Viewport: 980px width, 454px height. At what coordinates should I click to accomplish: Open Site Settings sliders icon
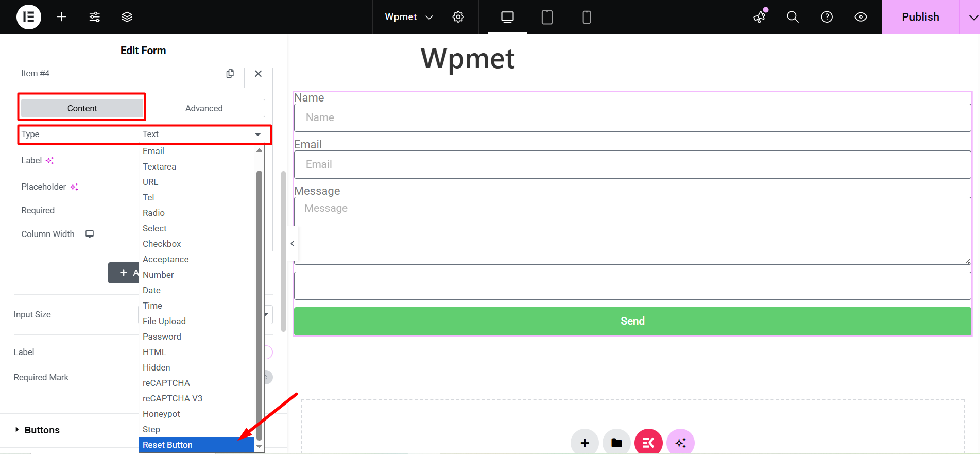pyautogui.click(x=95, y=17)
